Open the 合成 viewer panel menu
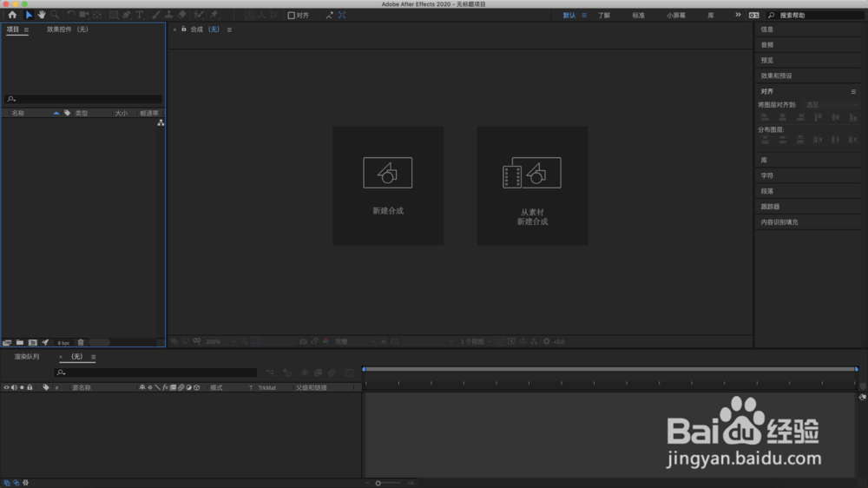Image resolution: width=868 pixels, height=488 pixels. 229,30
